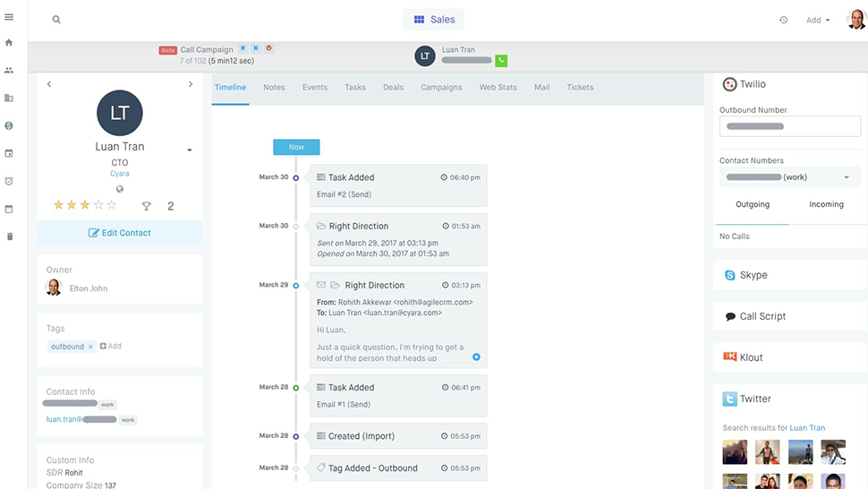Set rating to first star
868x489 pixels.
(58, 205)
